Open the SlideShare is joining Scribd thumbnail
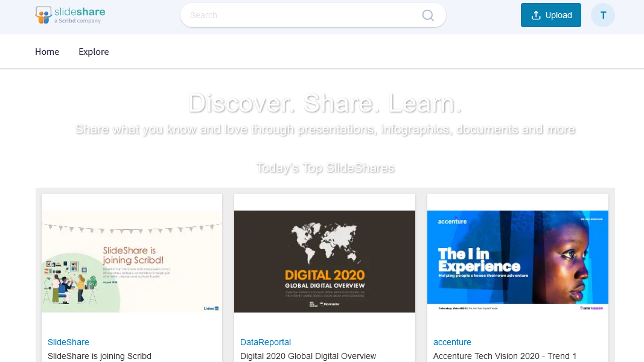 pyautogui.click(x=132, y=261)
